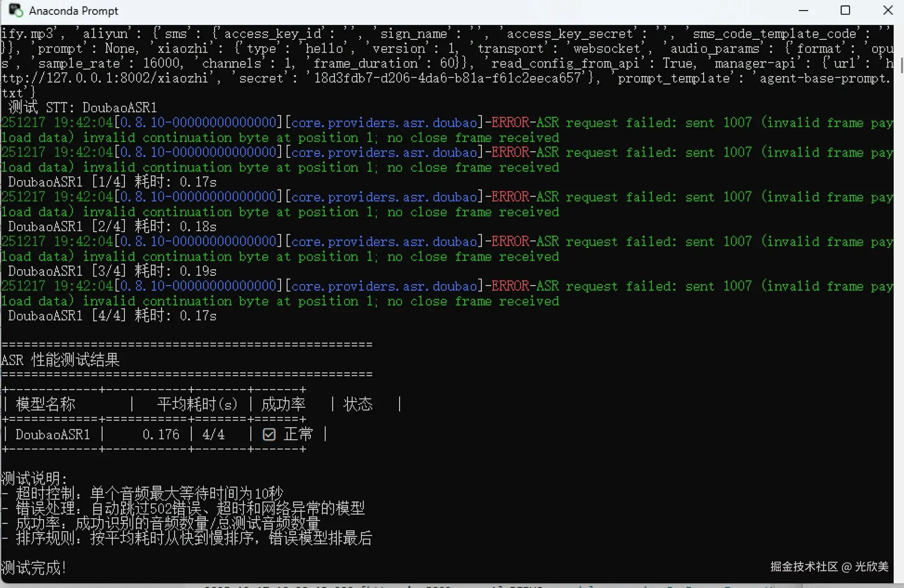Click the 测试完成! text at bottom
904x588 pixels.
(x=34, y=568)
